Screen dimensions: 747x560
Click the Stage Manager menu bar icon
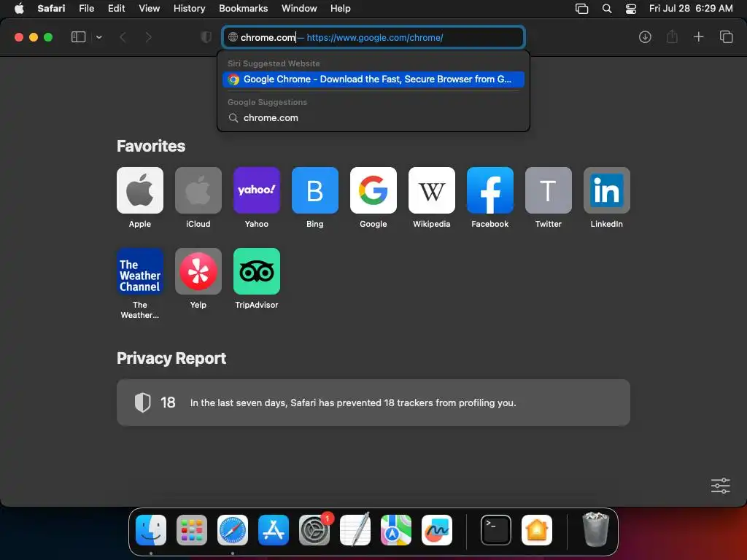click(581, 9)
